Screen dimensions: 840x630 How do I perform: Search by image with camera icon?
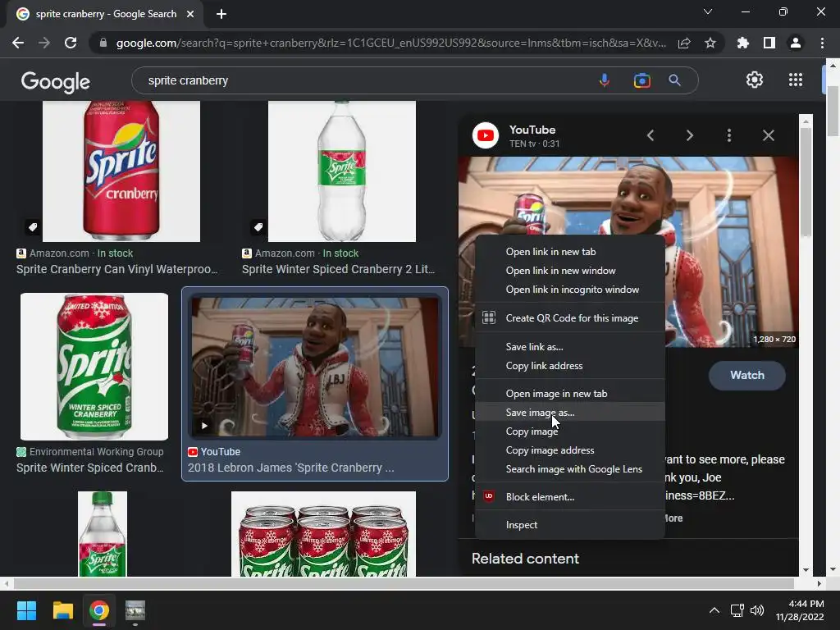tap(641, 80)
